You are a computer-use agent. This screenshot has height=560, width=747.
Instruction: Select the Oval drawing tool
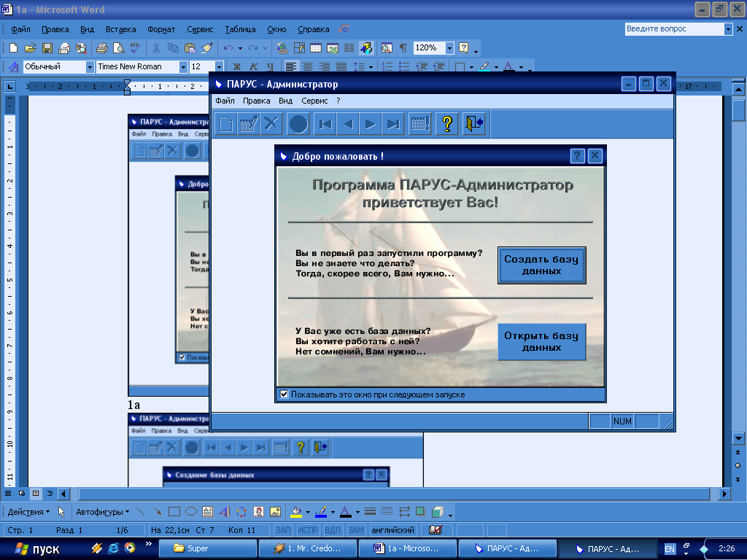click(191, 512)
